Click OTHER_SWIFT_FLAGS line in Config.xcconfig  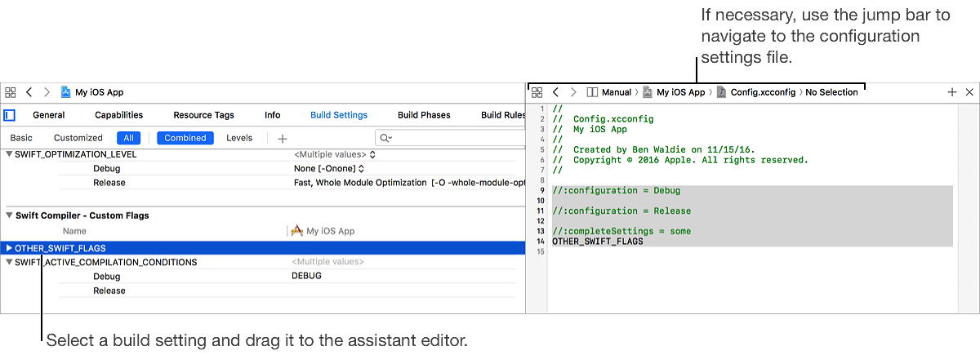click(598, 242)
